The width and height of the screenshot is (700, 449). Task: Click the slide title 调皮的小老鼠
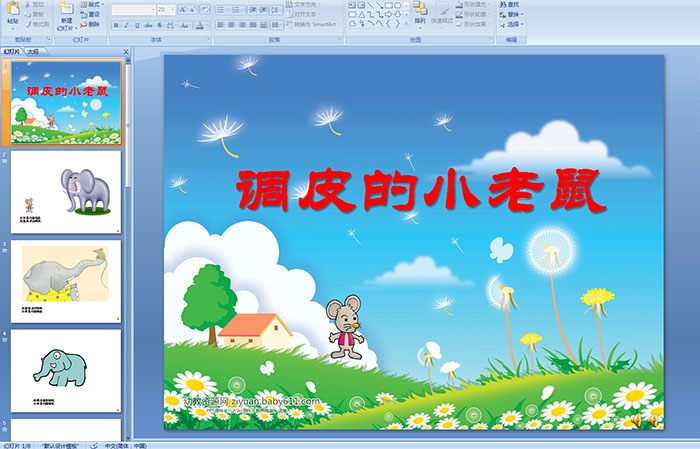tap(421, 190)
